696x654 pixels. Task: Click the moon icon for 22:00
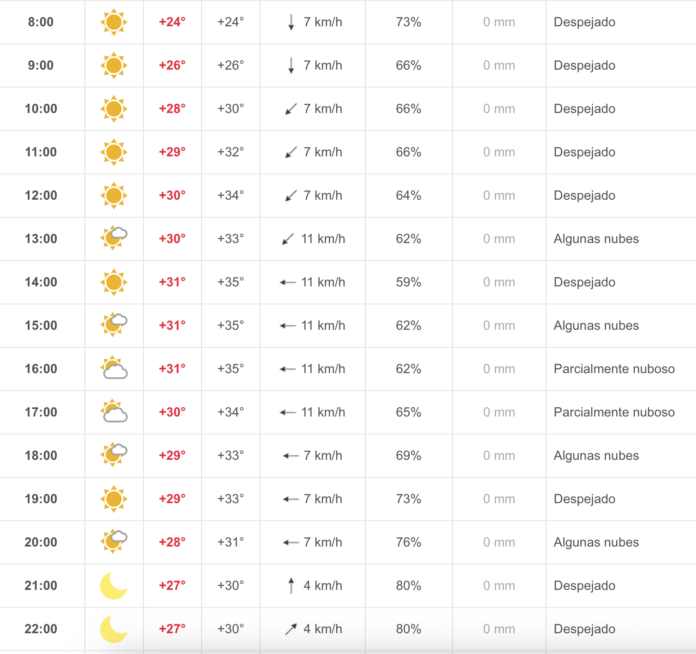pyautogui.click(x=114, y=629)
